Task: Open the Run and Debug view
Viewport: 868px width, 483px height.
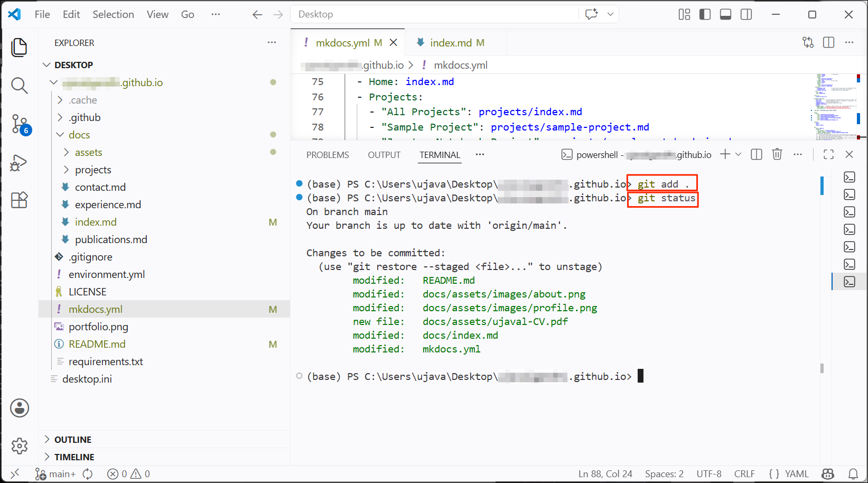Action: tap(19, 163)
